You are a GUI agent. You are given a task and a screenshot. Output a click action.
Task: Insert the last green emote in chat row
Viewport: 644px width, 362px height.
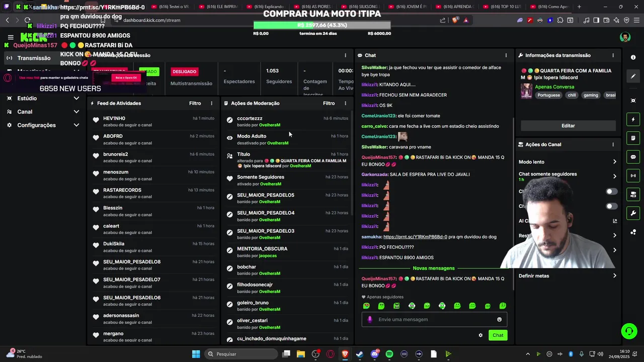[503, 306]
